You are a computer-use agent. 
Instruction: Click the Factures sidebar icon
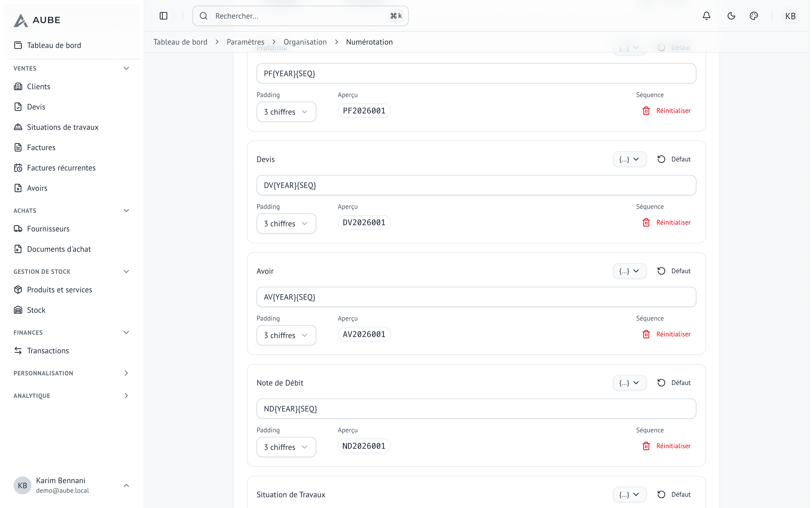pyautogui.click(x=18, y=148)
